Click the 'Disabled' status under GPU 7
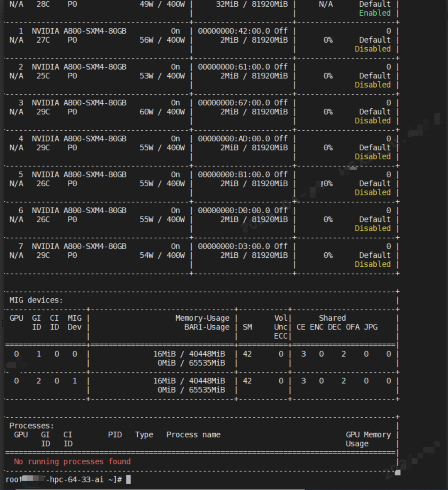448x490 pixels. click(373, 264)
